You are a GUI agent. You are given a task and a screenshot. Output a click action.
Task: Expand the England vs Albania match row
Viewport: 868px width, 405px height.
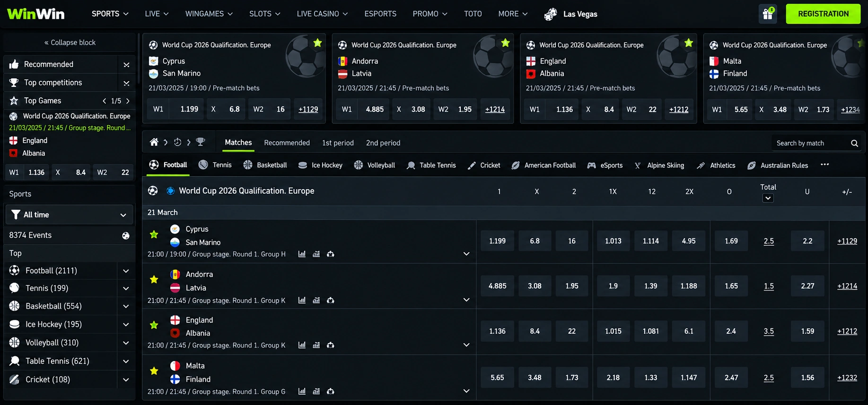click(x=466, y=345)
